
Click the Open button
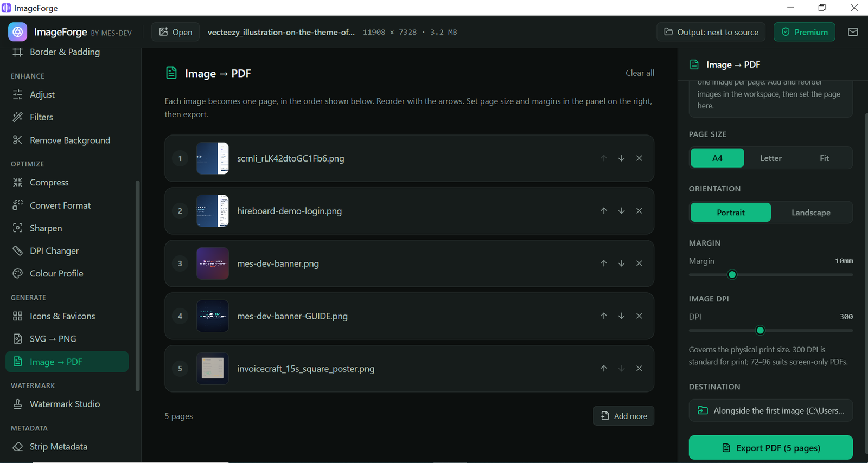pyautogui.click(x=175, y=32)
